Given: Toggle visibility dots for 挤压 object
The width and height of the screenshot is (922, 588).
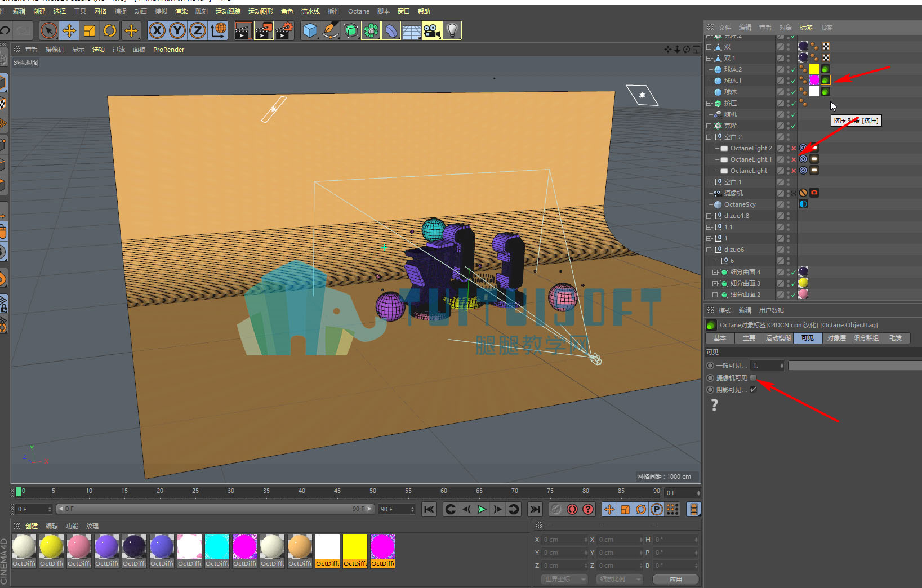Looking at the screenshot, I should pyautogui.click(x=789, y=104).
